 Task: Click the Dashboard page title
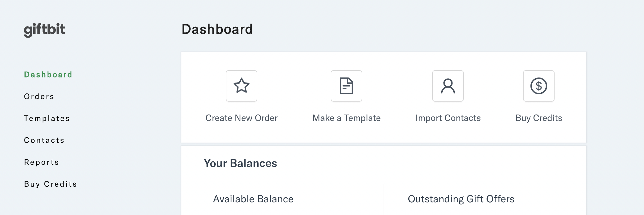pyautogui.click(x=217, y=29)
